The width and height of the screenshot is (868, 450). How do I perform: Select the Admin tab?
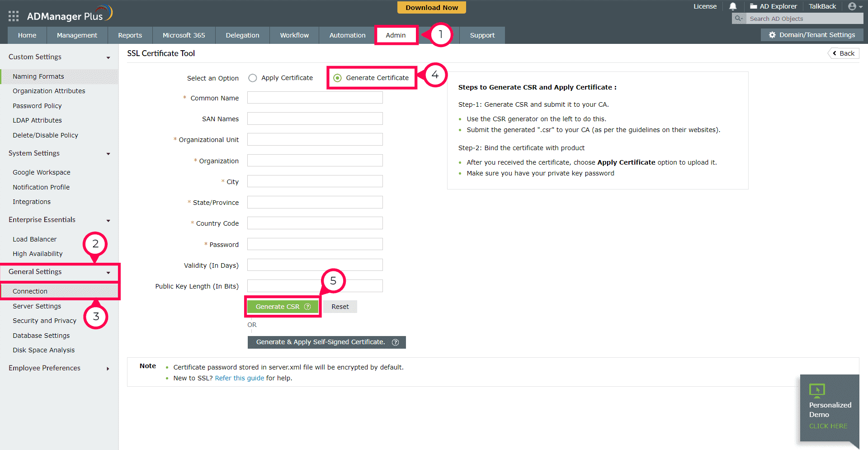point(396,35)
